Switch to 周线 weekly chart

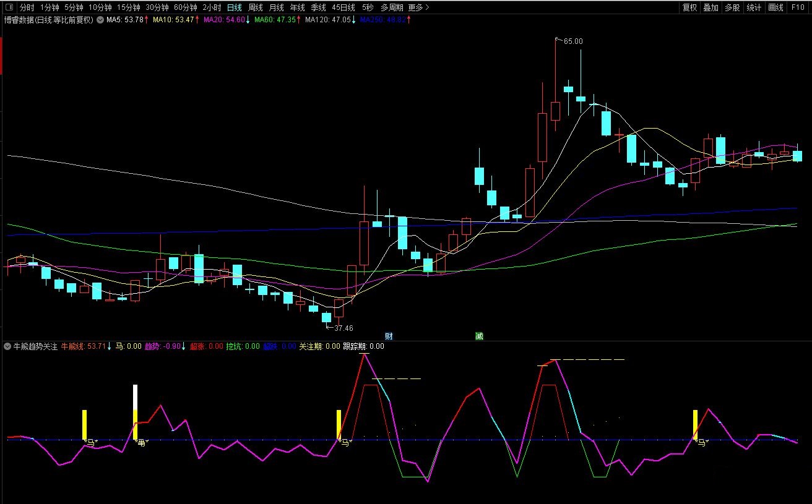[255, 7]
